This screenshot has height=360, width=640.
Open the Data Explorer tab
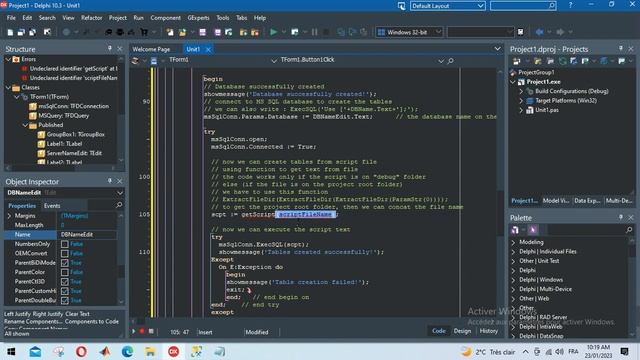coord(587,200)
